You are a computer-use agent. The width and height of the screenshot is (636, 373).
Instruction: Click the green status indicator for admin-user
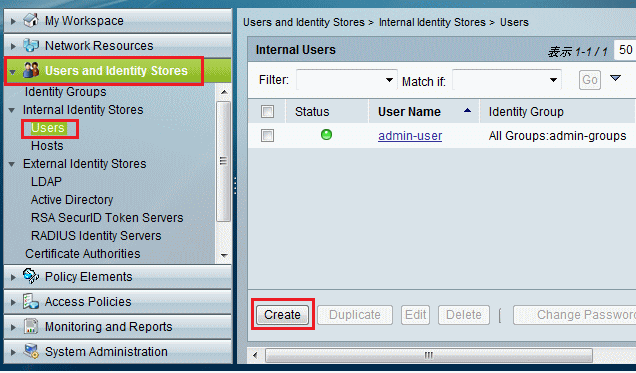(x=326, y=135)
